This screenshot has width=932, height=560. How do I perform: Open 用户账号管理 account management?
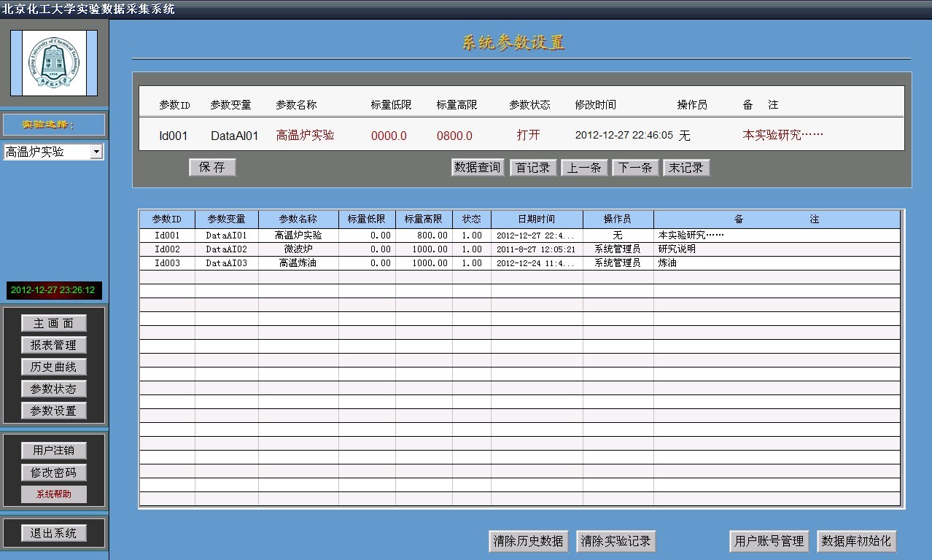tap(769, 541)
